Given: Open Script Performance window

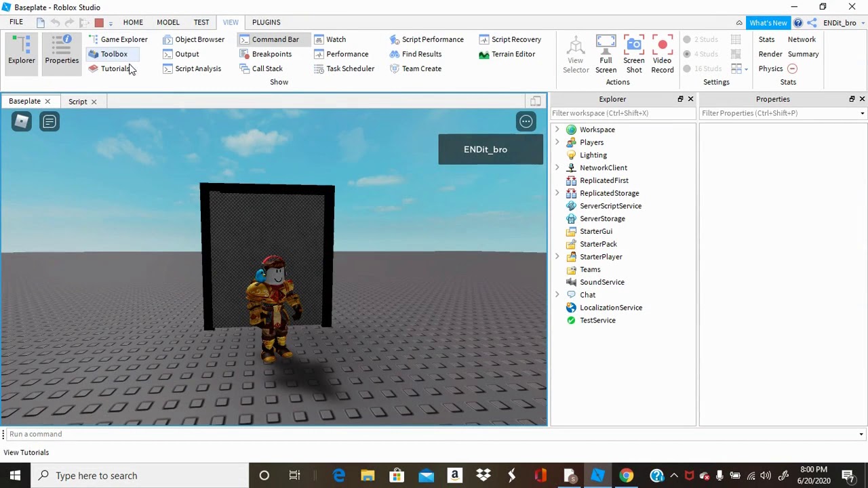Looking at the screenshot, I should pyautogui.click(x=427, y=39).
